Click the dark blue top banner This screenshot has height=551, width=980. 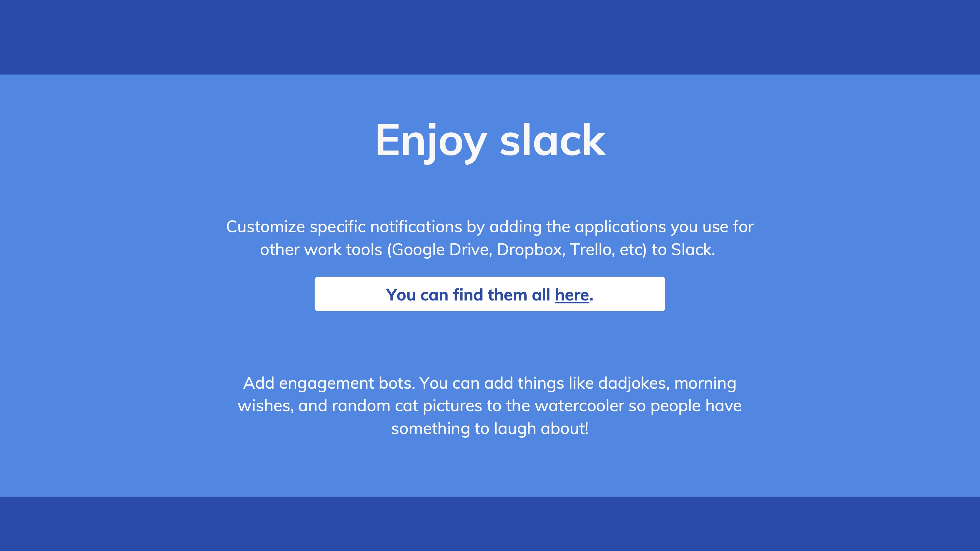click(490, 37)
